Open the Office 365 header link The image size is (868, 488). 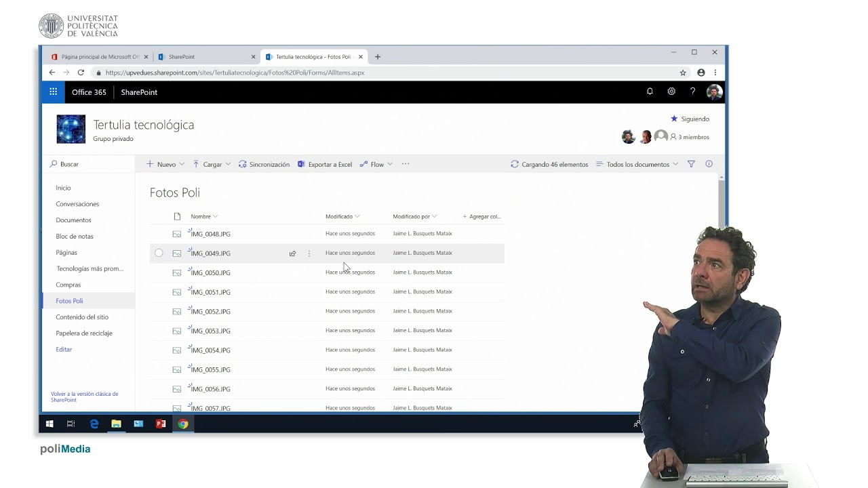(x=89, y=92)
